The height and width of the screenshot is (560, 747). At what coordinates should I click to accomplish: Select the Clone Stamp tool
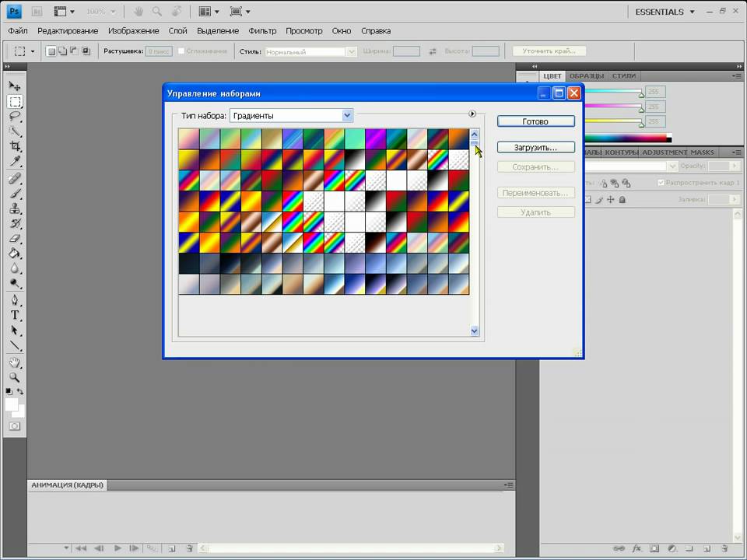click(x=15, y=208)
